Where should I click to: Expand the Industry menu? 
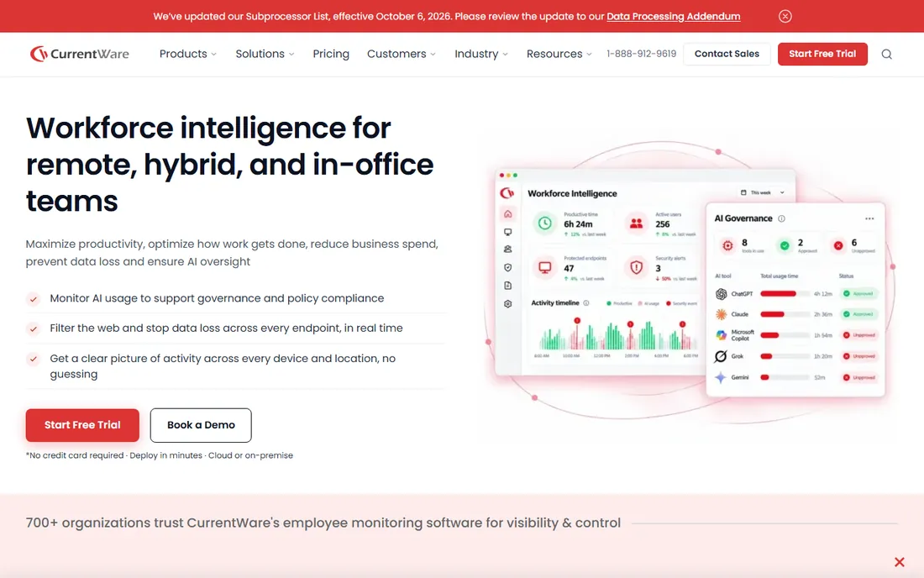pos(480,55)
